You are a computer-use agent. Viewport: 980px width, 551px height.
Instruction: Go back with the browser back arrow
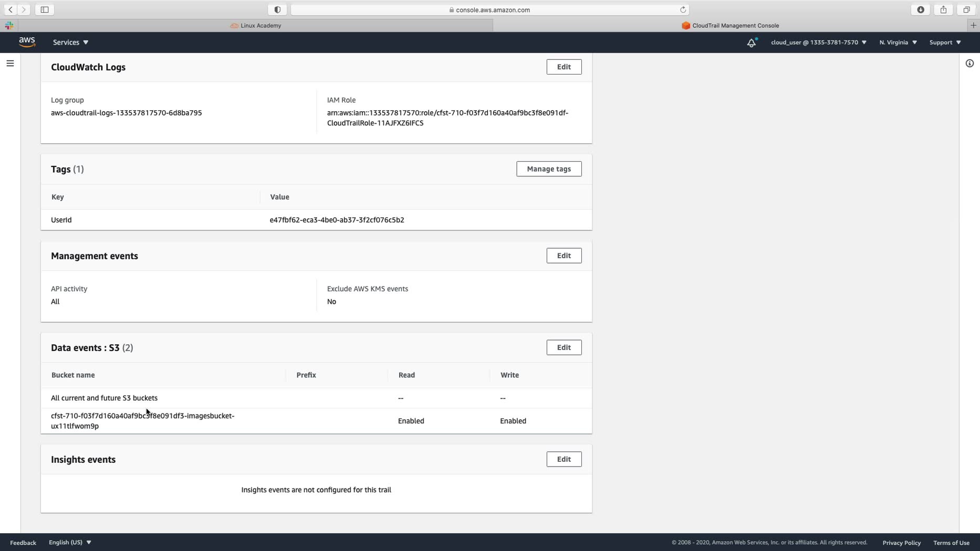pos(11,9)
